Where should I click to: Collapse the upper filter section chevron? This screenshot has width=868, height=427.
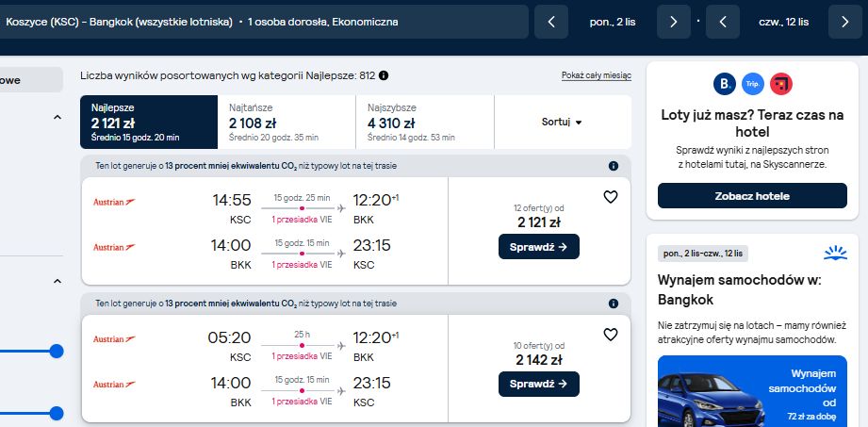[x=57, y=118]
